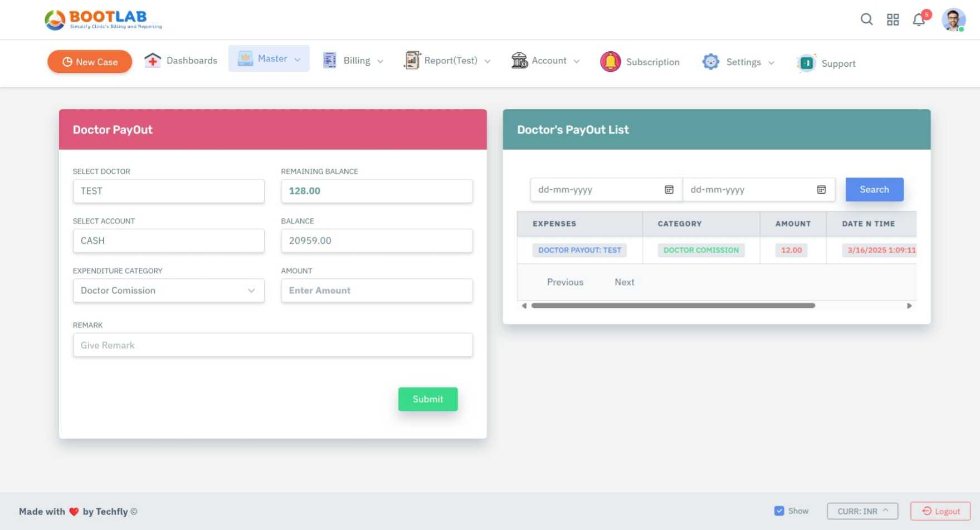Select the Account bank icon
The height and width of the screenshot is (530, 980).
pos(520,60)
